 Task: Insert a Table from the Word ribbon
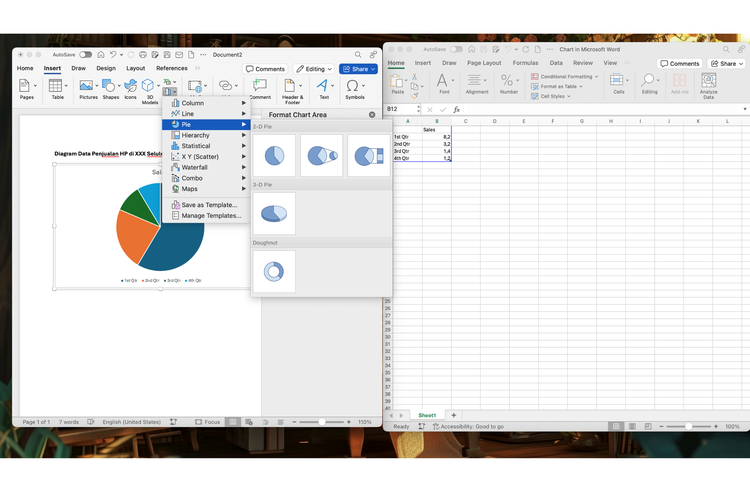(58, 89)
